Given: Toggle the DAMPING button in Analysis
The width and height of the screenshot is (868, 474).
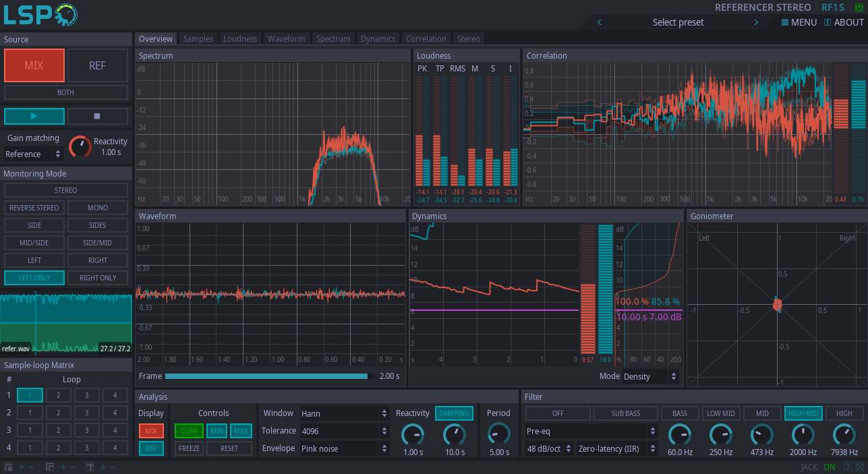Looking at the screenshot, I should click(x=454, y=413).
